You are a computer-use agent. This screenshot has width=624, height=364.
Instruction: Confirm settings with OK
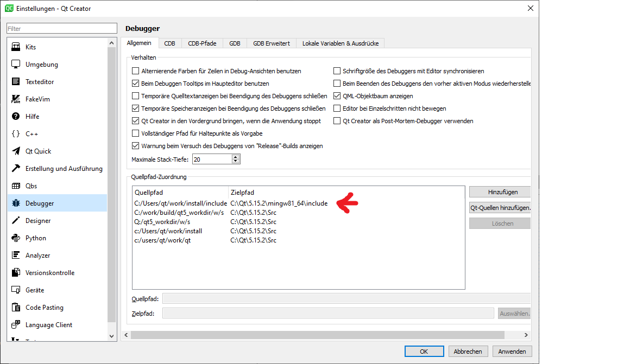[x=424, y=352]
